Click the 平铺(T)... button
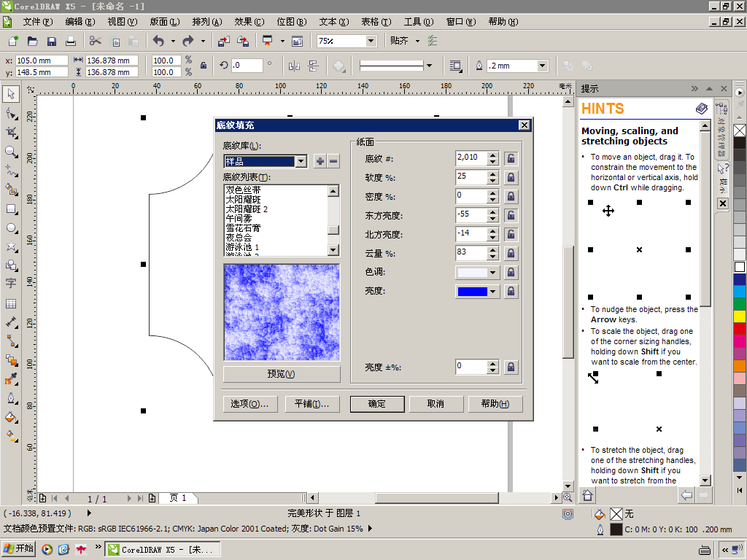The width and height of the screenshot is (747, 560). (x=312, y=404)
